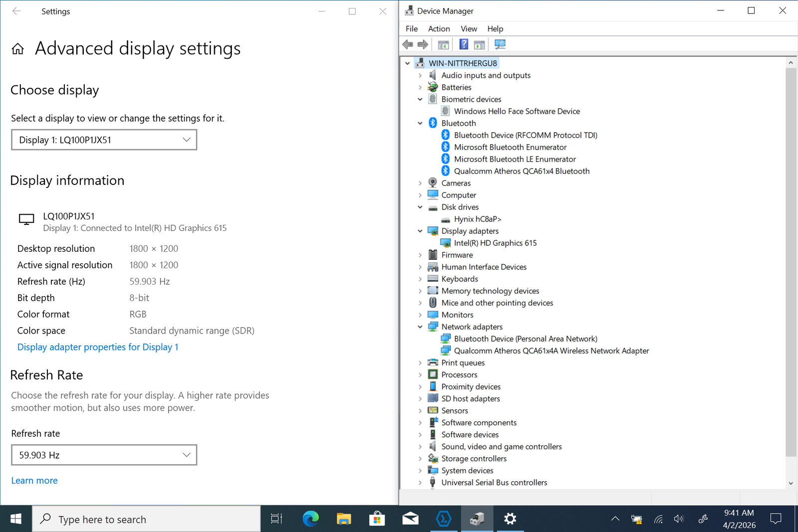This screenshot has height=532, width=798.
Task: Click the blue Help toolbar icon
Action: pos(464,44)
